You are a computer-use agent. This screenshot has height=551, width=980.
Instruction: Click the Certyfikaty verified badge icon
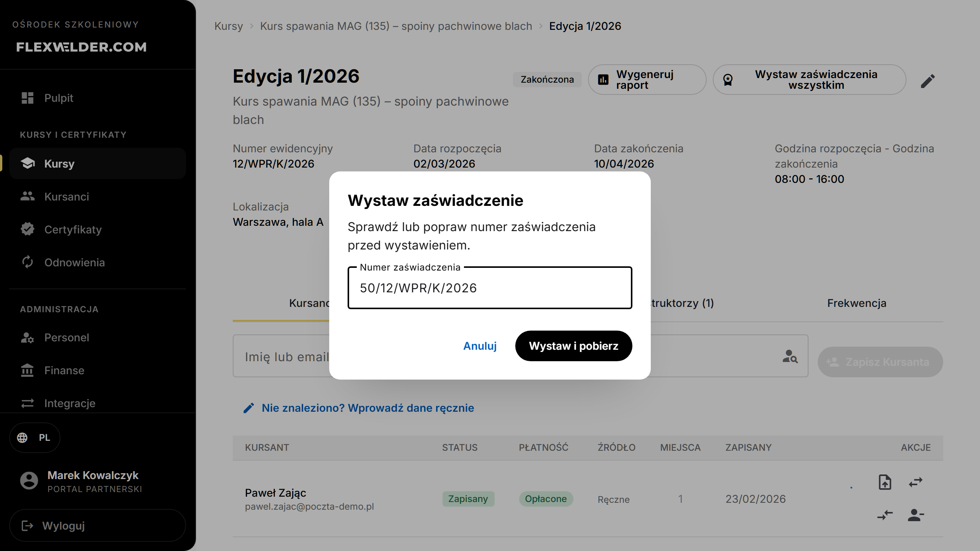pyautogui.click(x=28, y=229)
